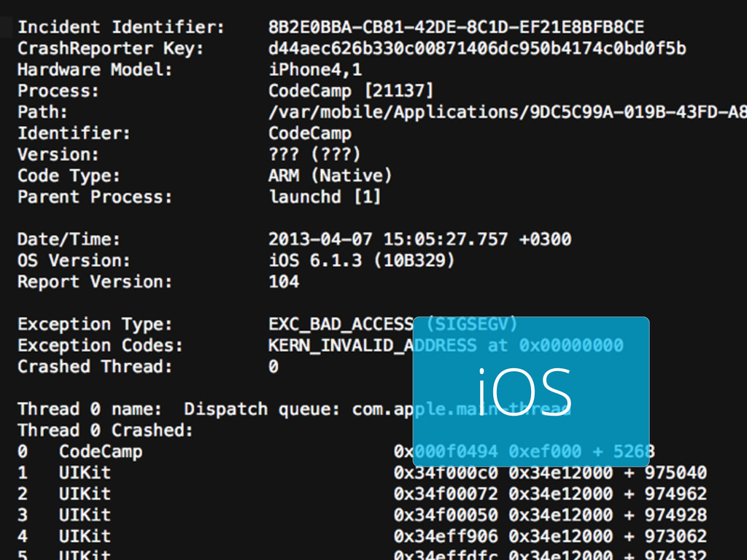Screen dimensions: 747x560
Task: Click offset '973062' in frame 4
Action: [x=676, y=536]
